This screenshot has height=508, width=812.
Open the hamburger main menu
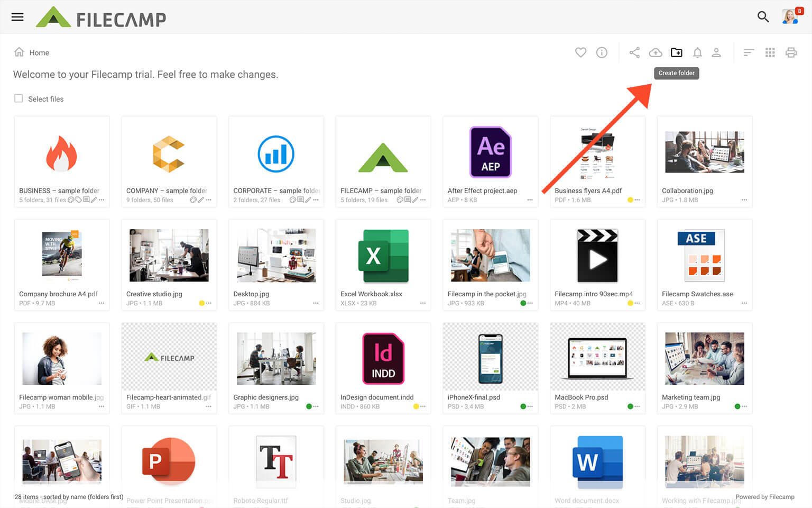pyautogui.click(x=17, y=17)
